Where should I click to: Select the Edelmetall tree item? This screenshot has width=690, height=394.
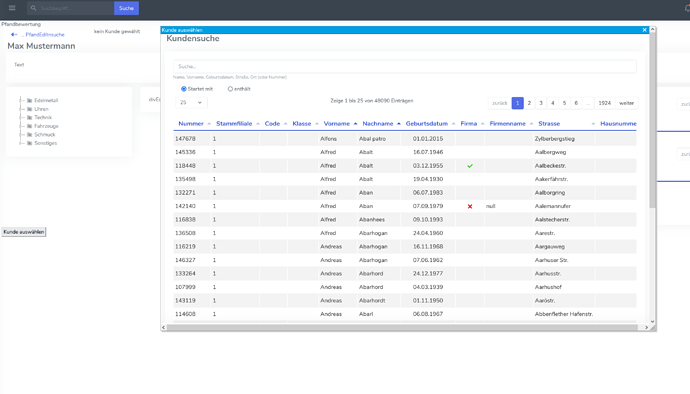coord(46,100)
